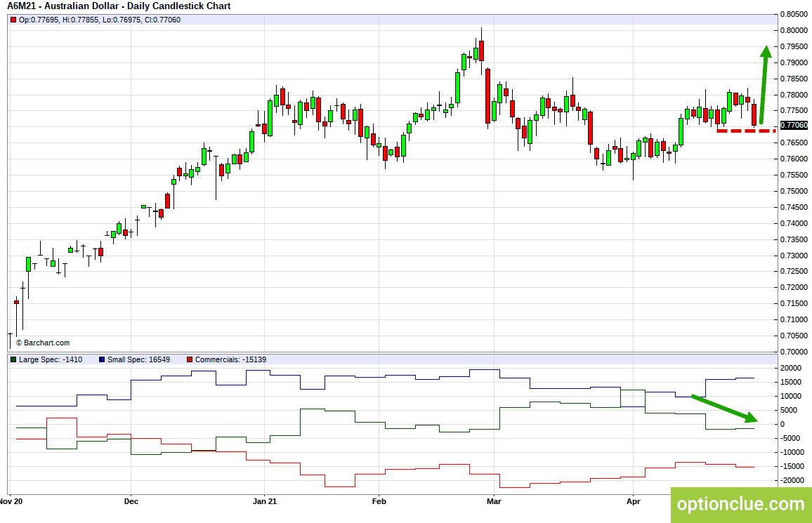Click the red OHLC legend square
Viewport: 812px width, 523px height.
(x=13, y=20)
